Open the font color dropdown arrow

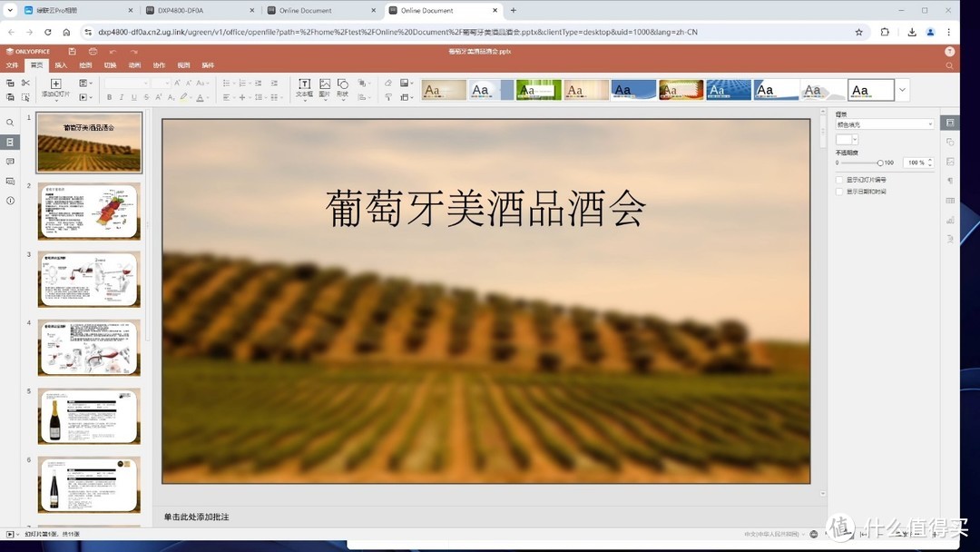pos(208,96)
